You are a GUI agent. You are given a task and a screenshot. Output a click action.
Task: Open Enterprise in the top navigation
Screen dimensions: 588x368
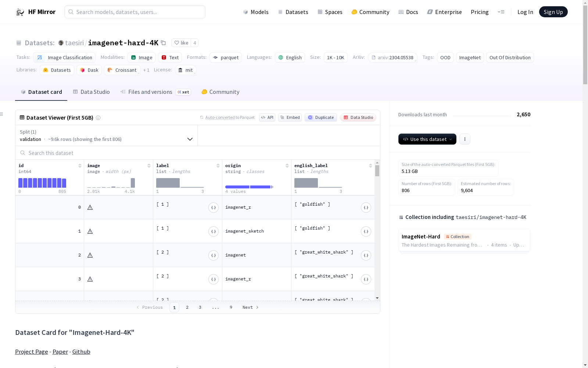[445, 12]
